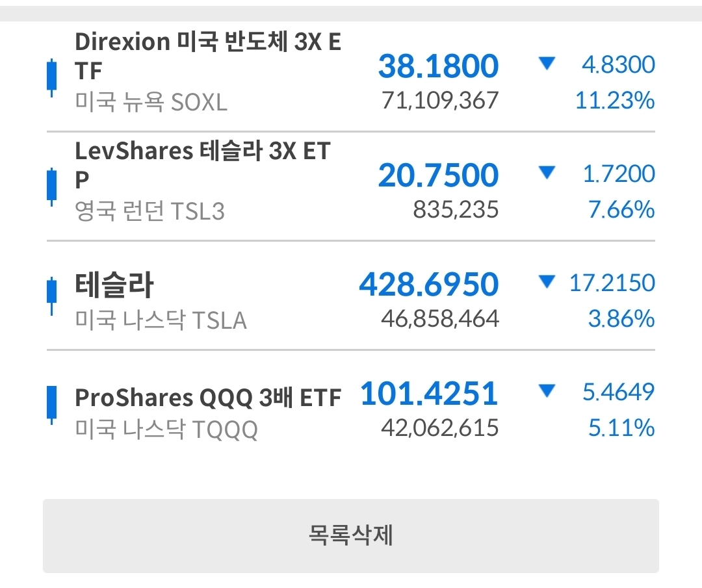702x588 pixels.
Task: Click the SOXL price 38.1800
Action: [x=438, y=66]
